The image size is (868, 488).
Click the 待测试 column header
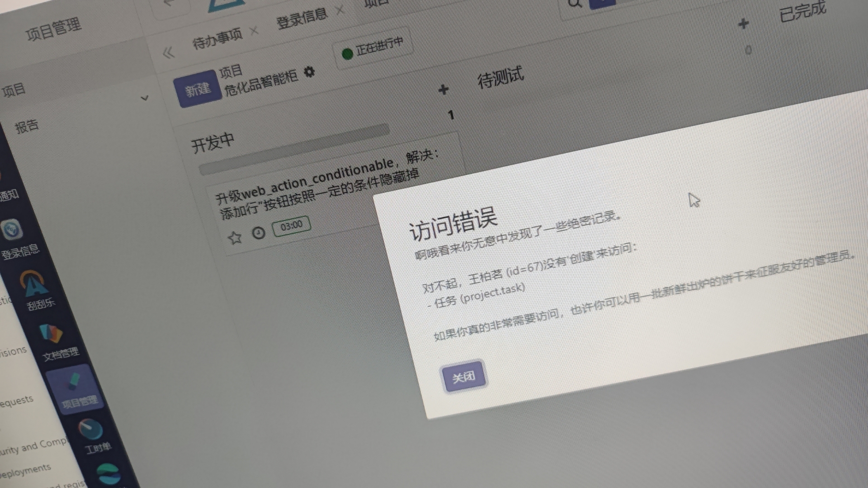coord(500,77)
